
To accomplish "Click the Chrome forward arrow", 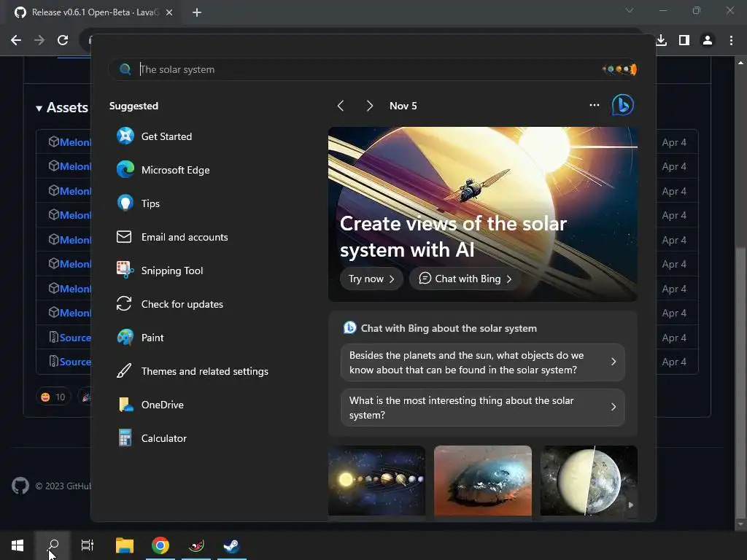I will click(x=39, y=40).
